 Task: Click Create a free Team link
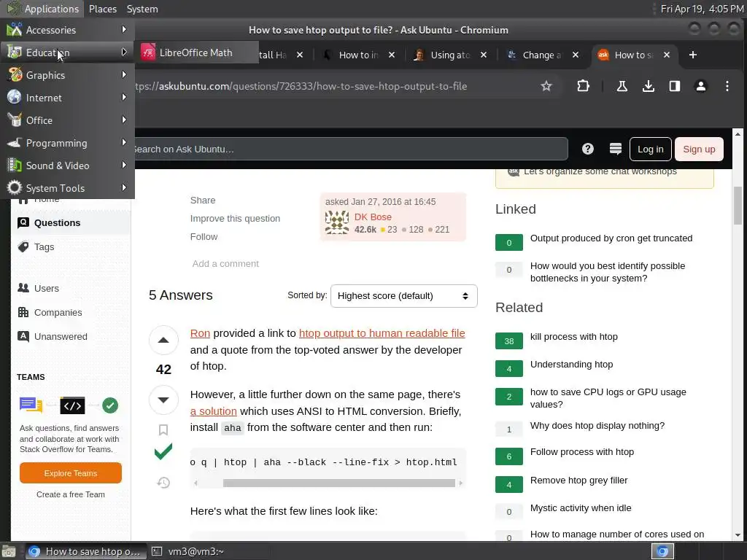coord(71,494)
